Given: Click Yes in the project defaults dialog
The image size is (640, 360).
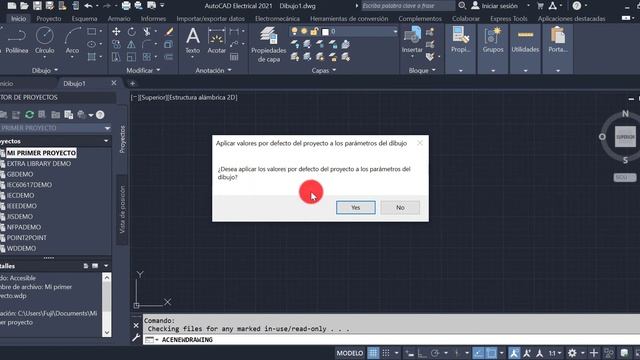Looking at the screenshot, I should pyautogui.click(x=356, y=207).
